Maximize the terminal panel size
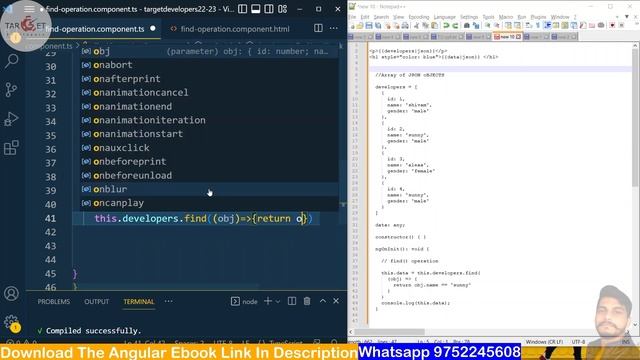This screenshot has height=360, width=640. point(323,301)
